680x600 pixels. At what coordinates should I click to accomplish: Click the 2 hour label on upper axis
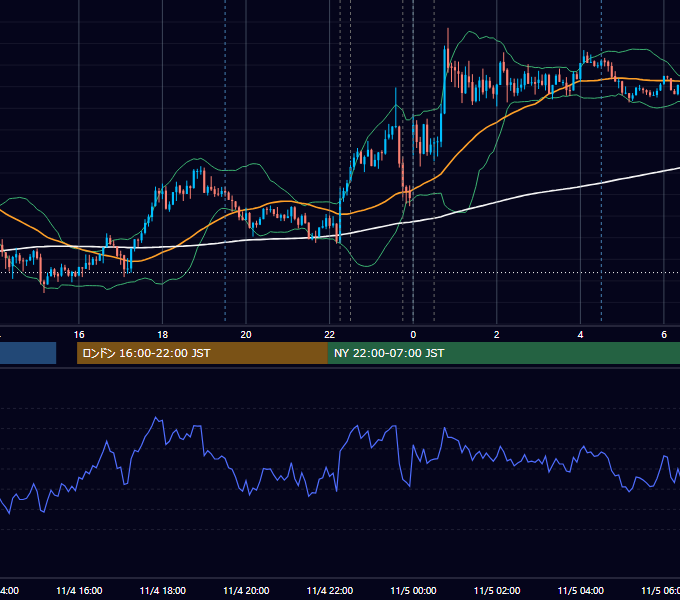click(x=497, y=335)
